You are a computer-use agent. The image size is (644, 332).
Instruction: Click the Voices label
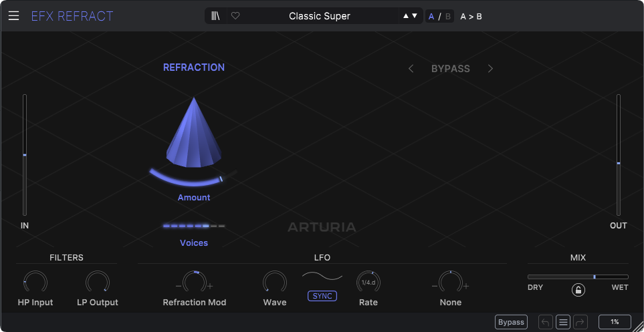[194, 243]
